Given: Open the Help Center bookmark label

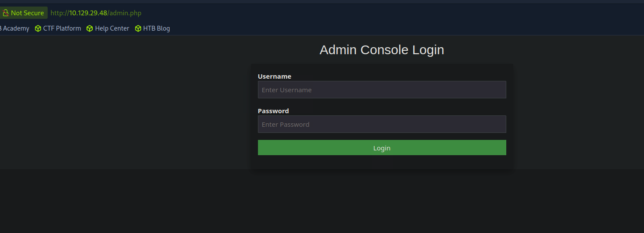Looking at the screenshot, I should tap(112, 28).
